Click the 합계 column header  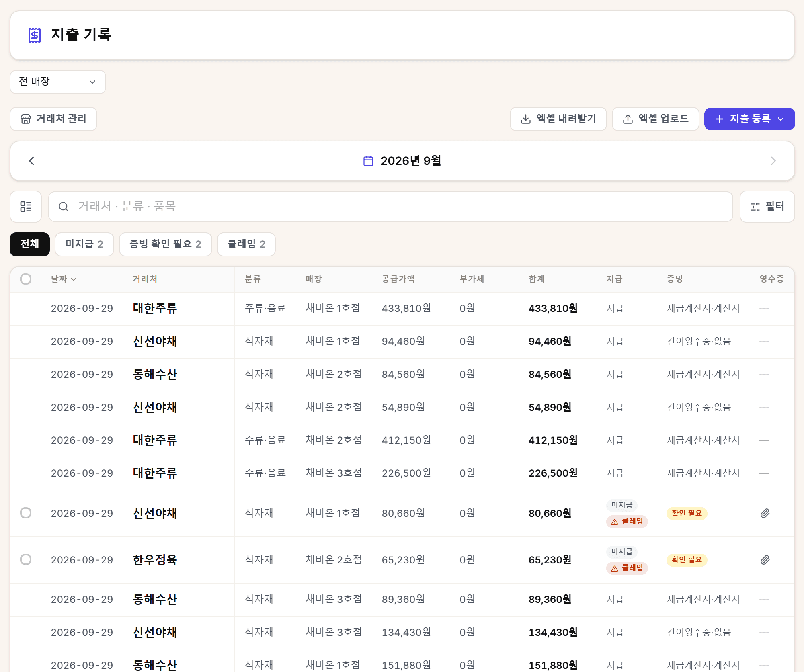[x=537, y=279]
